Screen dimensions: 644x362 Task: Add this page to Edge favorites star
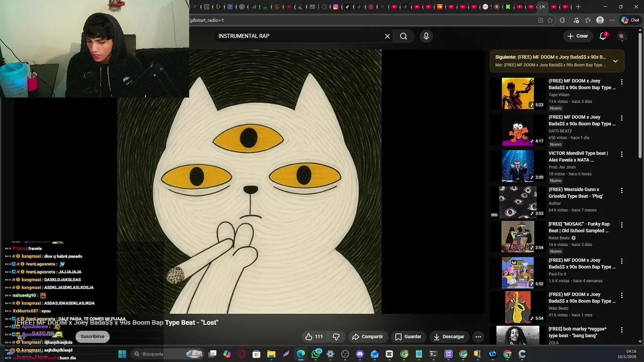550,20
